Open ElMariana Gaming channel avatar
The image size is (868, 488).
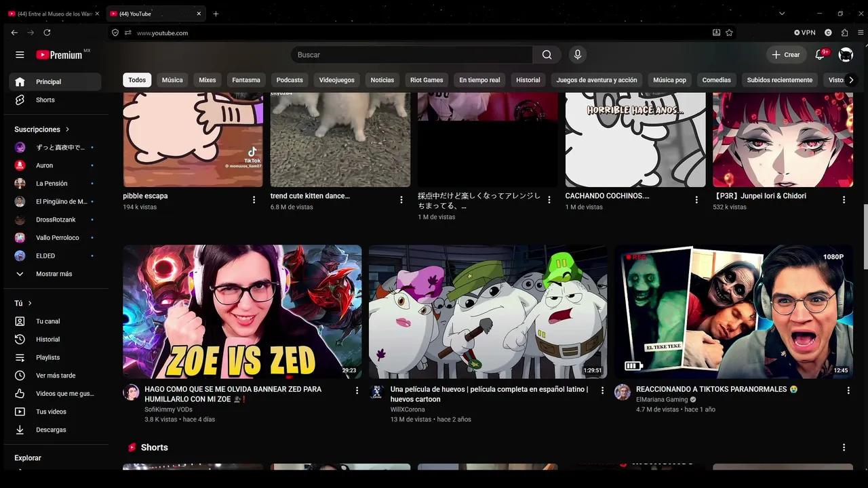coord(623,392)
